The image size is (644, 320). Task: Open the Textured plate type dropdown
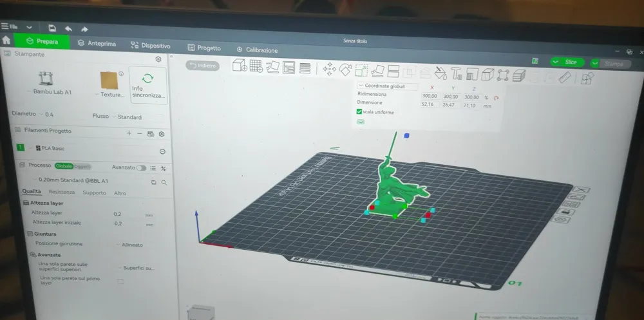[x=109, y=95]
